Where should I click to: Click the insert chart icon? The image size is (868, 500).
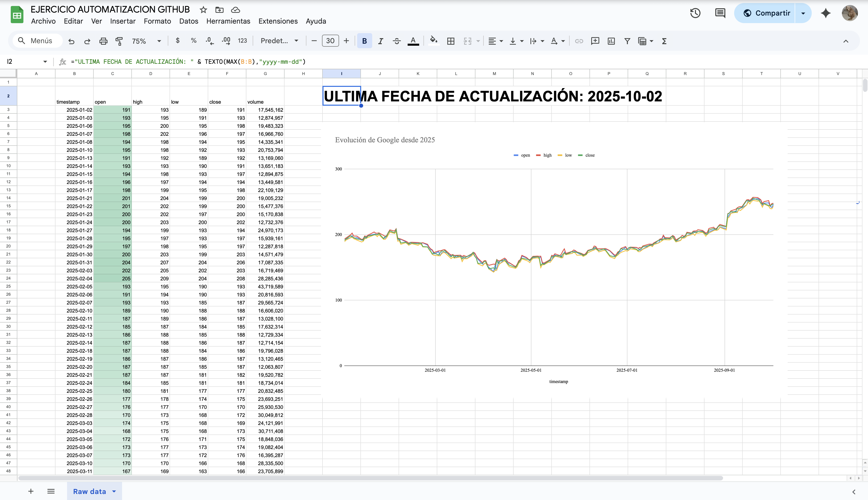(x=611, y=41)
